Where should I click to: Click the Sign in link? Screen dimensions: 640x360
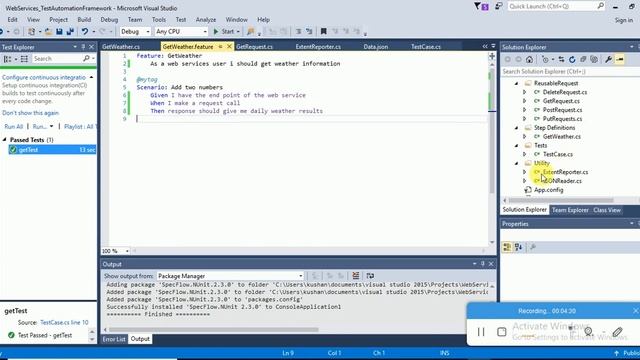pyautogui.click(x=624, y=20)
